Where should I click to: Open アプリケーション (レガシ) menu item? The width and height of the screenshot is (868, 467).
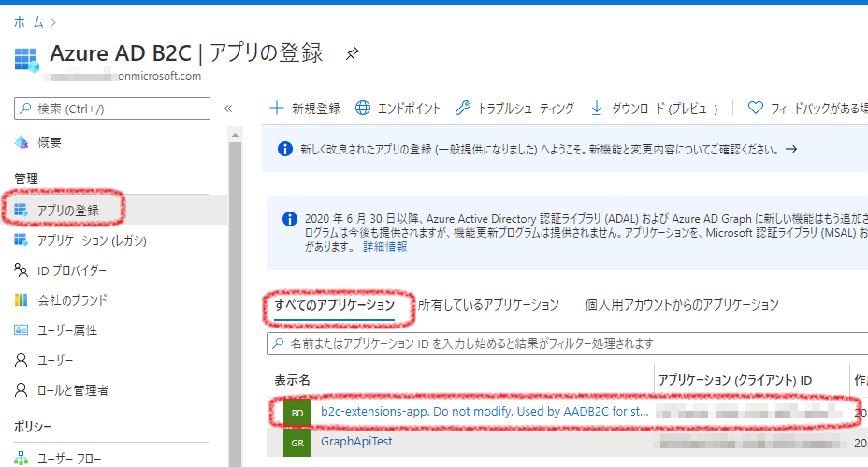click(x=92, y=241)
